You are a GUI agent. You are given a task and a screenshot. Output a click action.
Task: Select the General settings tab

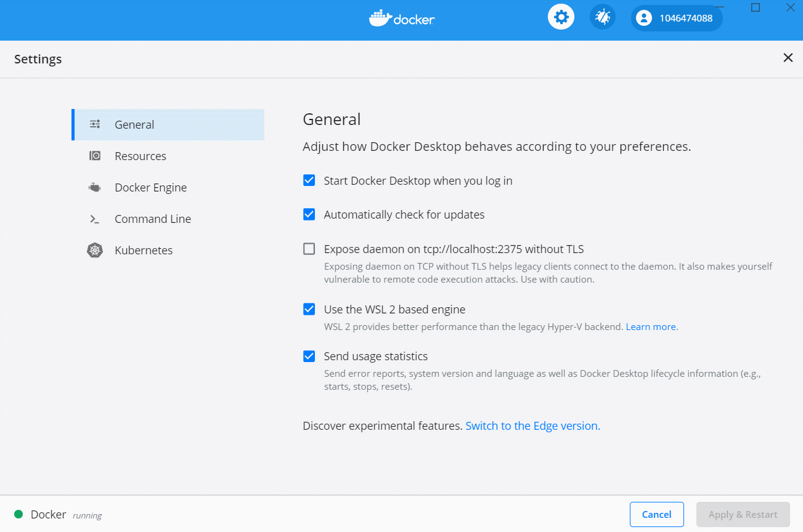168,124
